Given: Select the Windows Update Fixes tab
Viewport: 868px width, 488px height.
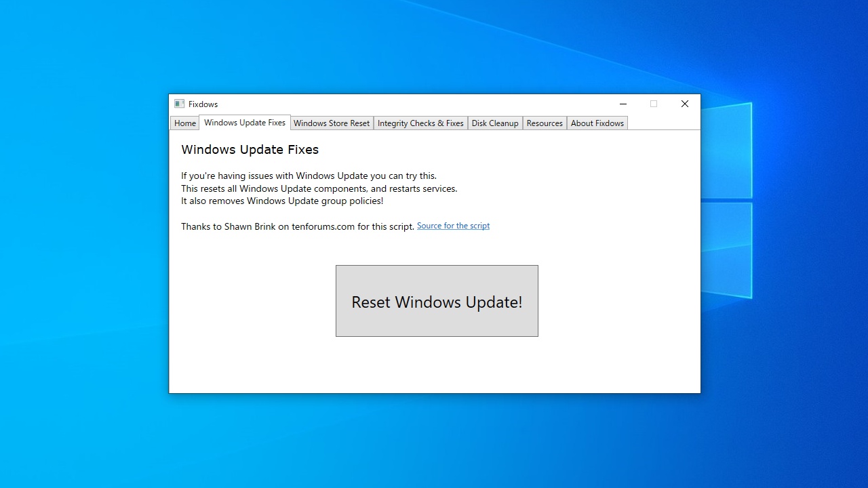Looking at the screenshot, I should coord(245,123).
